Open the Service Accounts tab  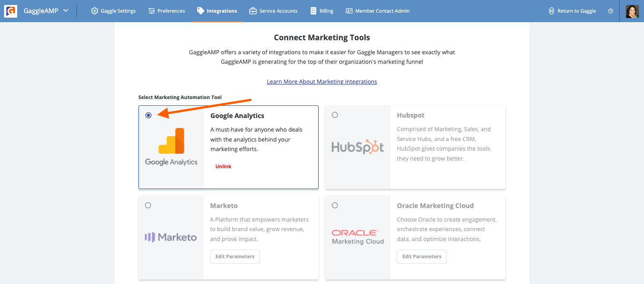pyautogui.click(x=273, y=11)
